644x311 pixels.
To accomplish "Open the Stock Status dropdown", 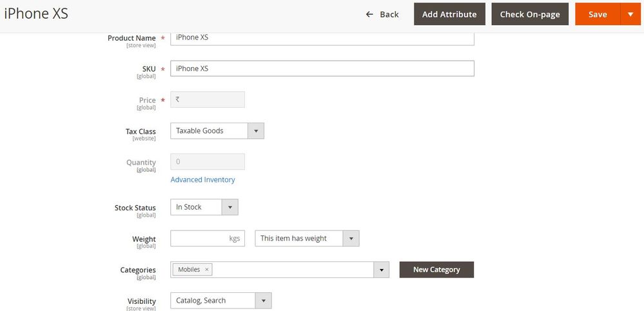I will tap(230, 207).
